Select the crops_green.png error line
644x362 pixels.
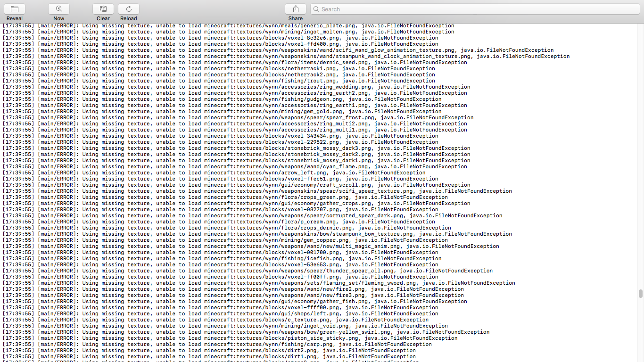coord(225,197)
